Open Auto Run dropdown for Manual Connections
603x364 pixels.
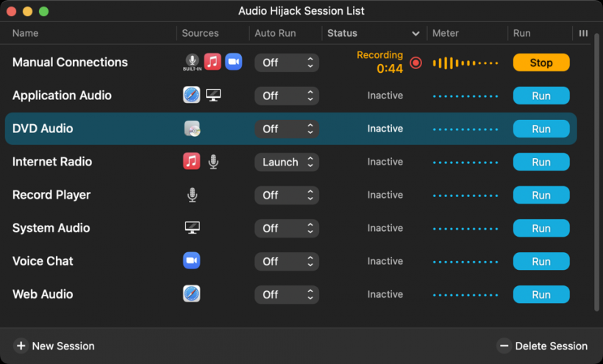[287, 63]
